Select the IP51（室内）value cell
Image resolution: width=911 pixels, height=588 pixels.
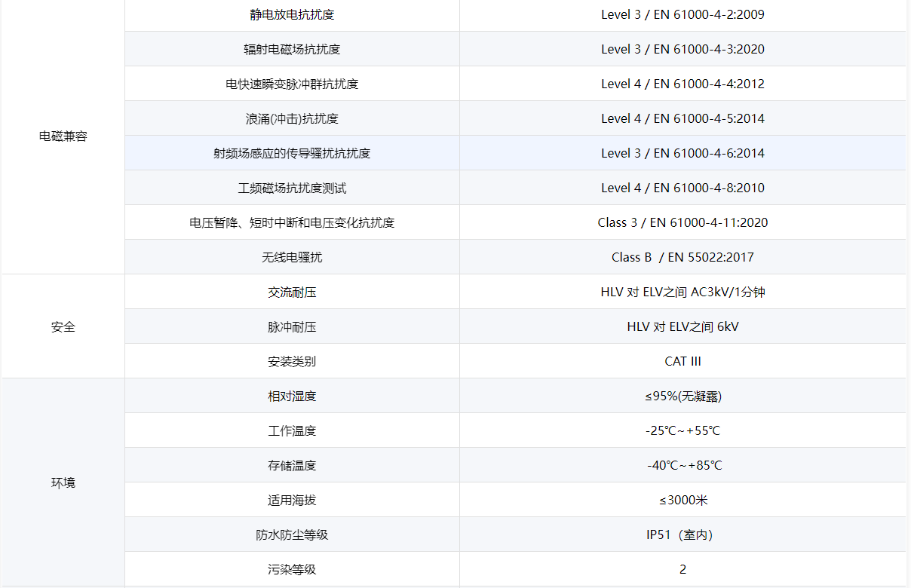pyautogui.click(x=682, y=534)
